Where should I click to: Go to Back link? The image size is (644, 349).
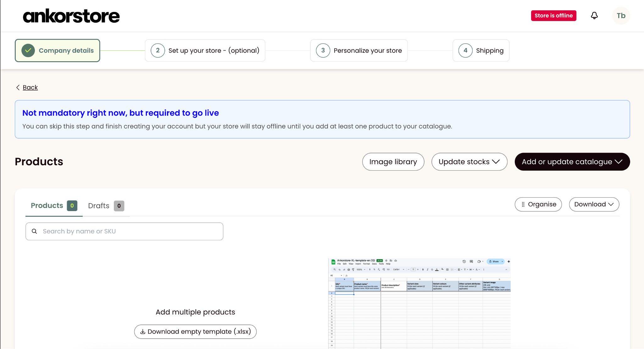coord(30,87)
